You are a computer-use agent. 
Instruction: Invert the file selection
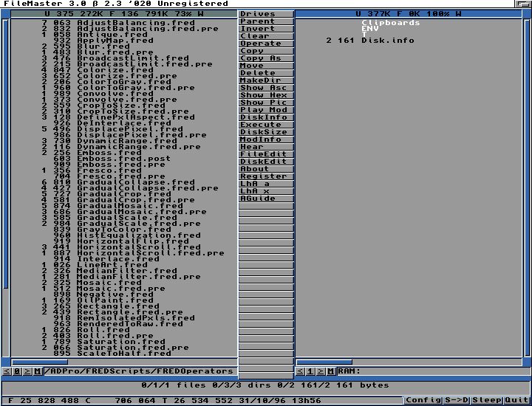(266, 29)
